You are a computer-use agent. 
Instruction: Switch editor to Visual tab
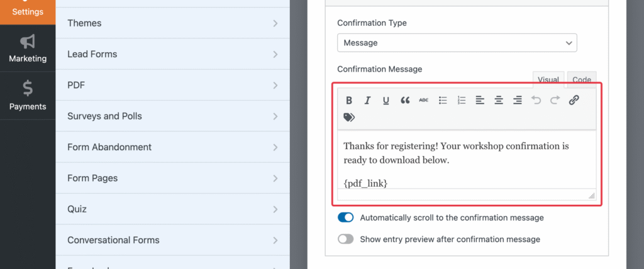[x=548, y=80]
